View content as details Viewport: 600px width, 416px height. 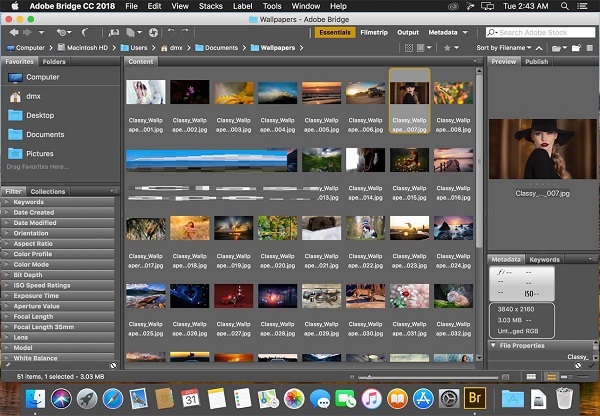(566, 377)
